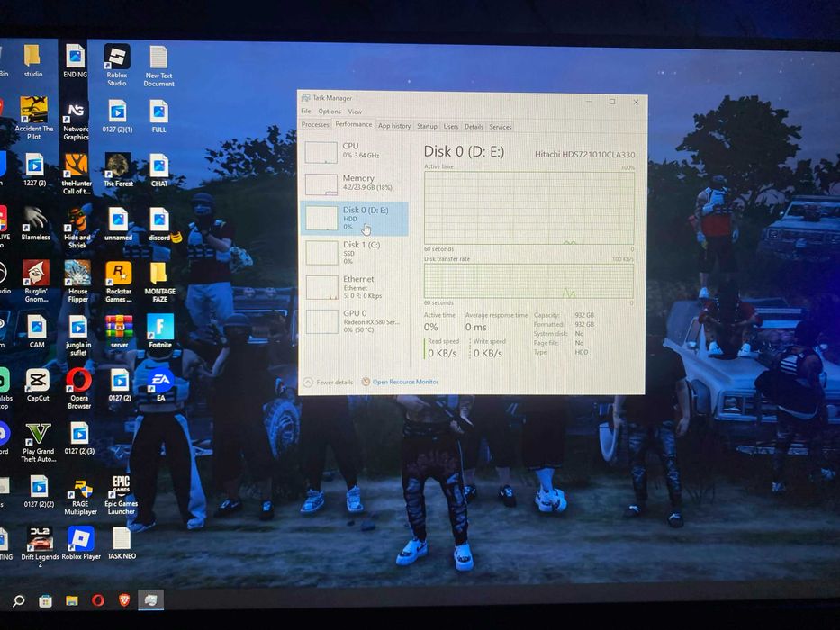Open Resource Monitor link
Viewport: 840px width, 630px height.
[400, 382]
